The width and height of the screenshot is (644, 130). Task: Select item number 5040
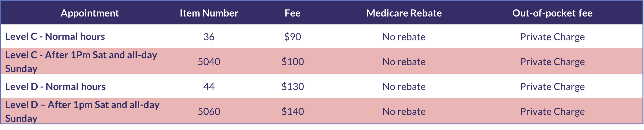pyautogui.click(x=209, y=62)
